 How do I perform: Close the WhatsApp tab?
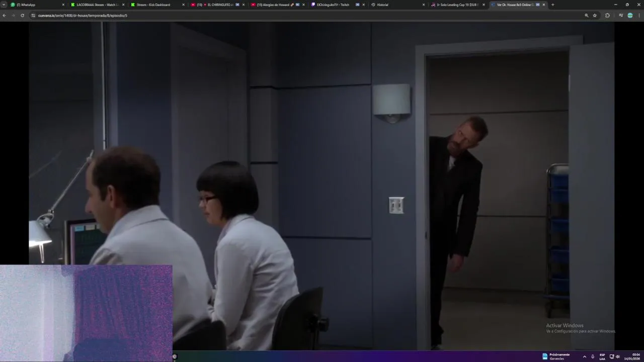[x=63, y=5]
